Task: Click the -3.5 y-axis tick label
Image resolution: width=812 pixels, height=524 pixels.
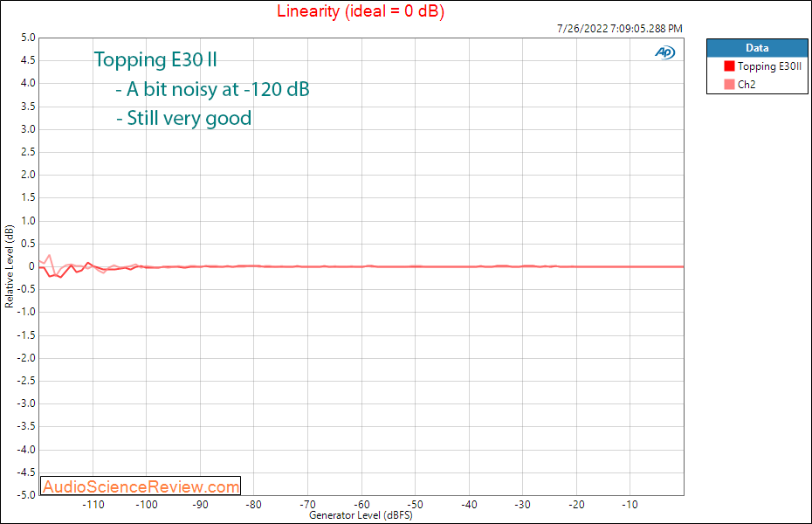Action: tap(26, 426)
